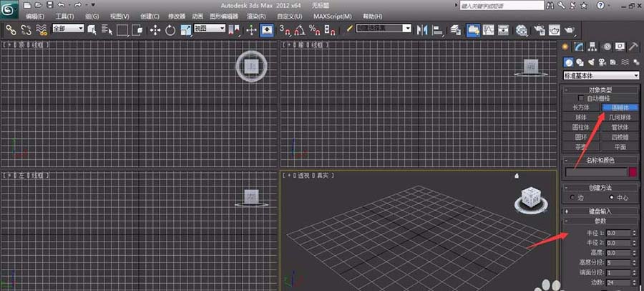Choose the Rectangular Selection Region tool

click(x=122, y=29)
